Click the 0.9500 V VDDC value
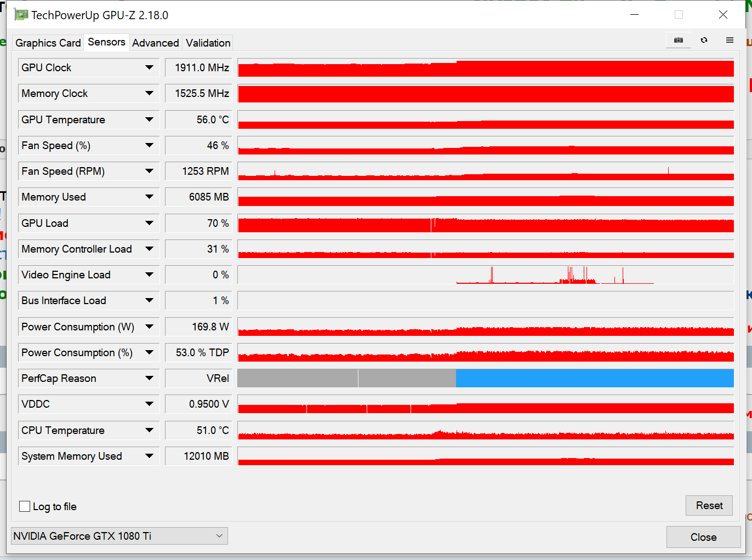The height and width of the screenshot is (560, 752). coord(198,404)
